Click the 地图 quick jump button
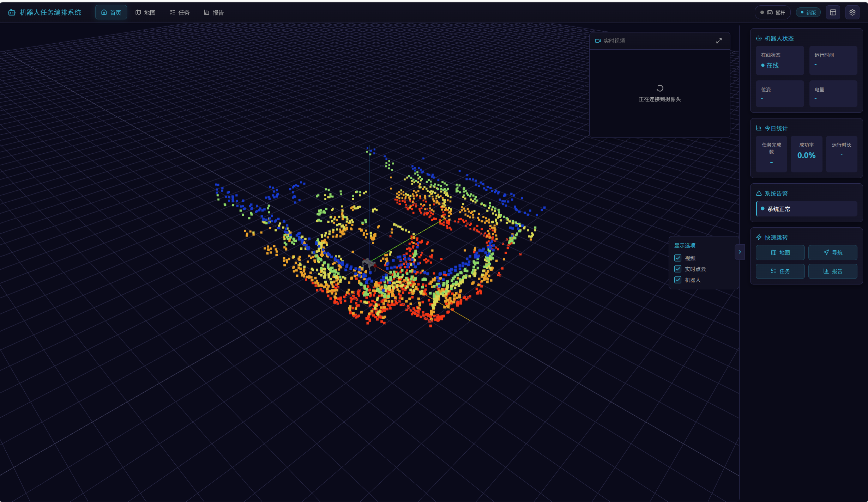 click(780, 252)
